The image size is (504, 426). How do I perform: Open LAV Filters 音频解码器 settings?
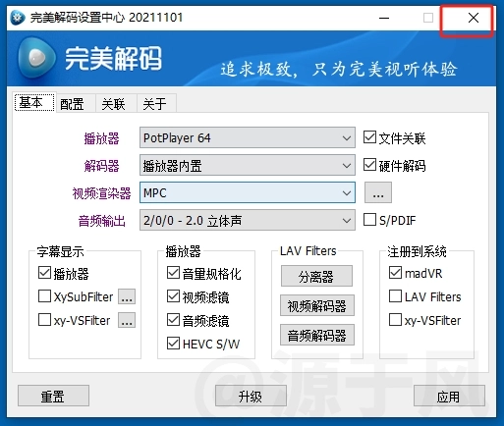tap(317, 335)
